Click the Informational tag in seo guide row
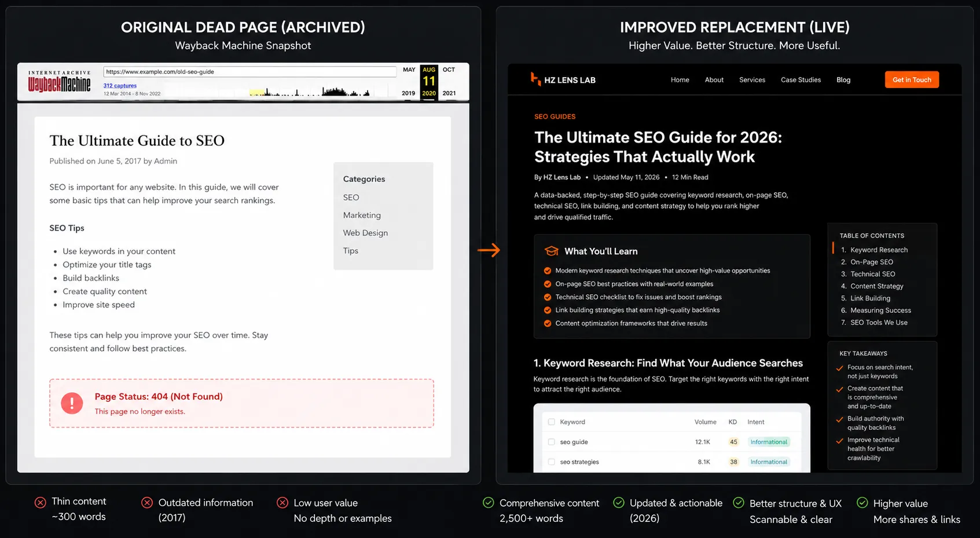 (x=769, y=442)
